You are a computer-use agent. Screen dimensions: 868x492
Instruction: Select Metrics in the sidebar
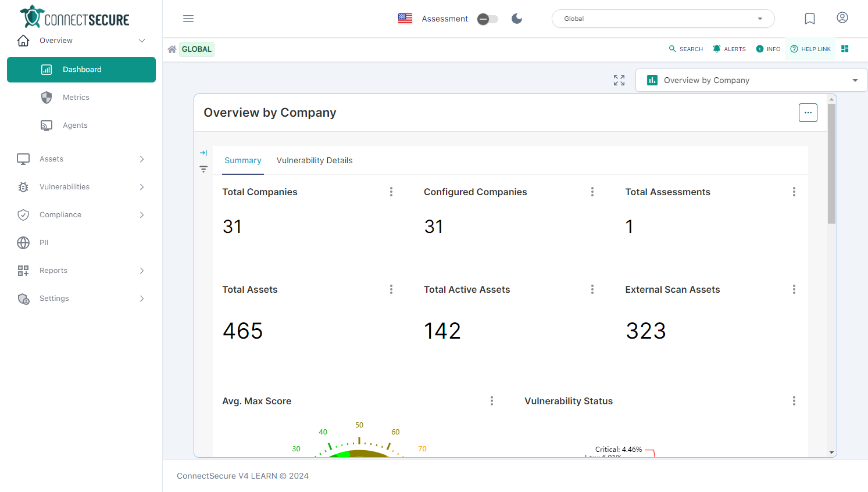(x=76, y=98)
